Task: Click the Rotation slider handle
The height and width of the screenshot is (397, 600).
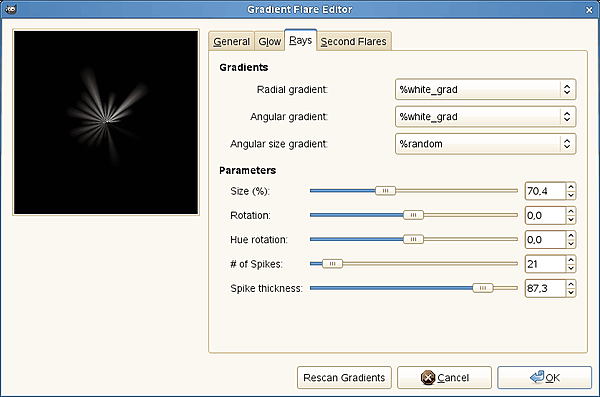Action: [x=413, y=215]
